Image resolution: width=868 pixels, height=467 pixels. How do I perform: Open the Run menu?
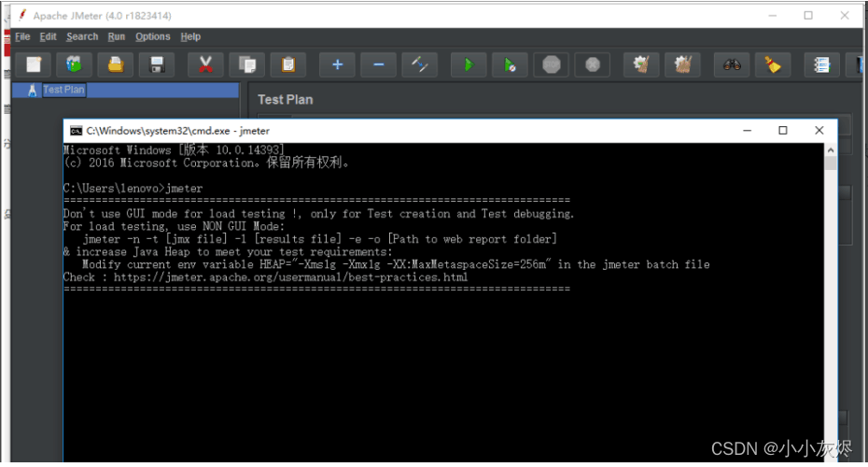coord(117,36)
